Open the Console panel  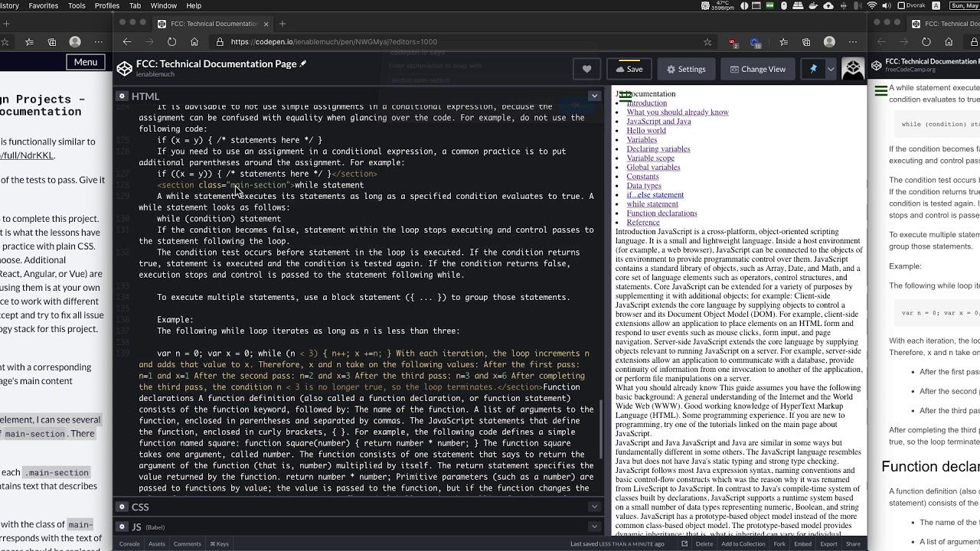coord(129,544)
